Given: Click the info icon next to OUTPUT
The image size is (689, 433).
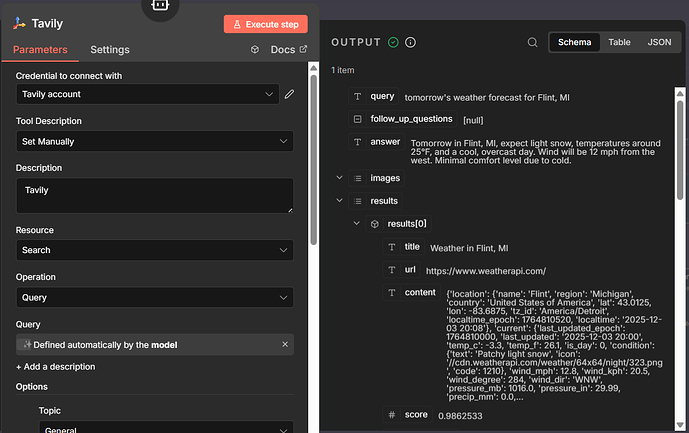Looking at the screenshot, I should [x=411, y=42].
